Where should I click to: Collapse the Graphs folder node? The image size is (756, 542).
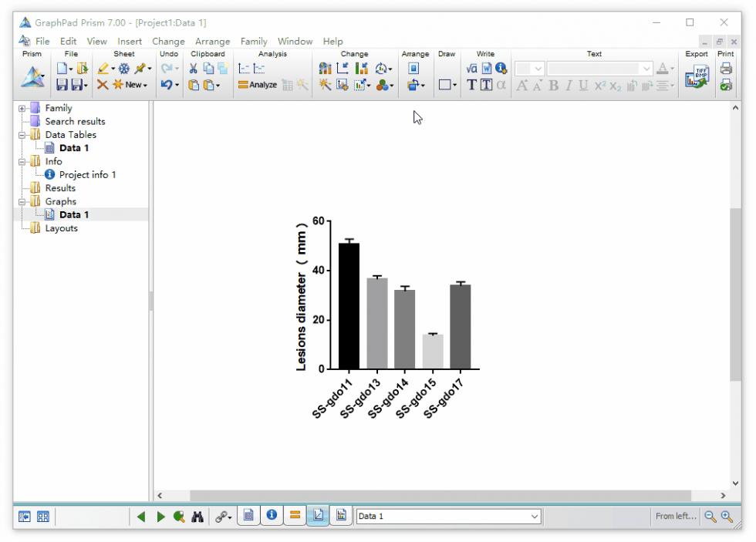point(22,202)
